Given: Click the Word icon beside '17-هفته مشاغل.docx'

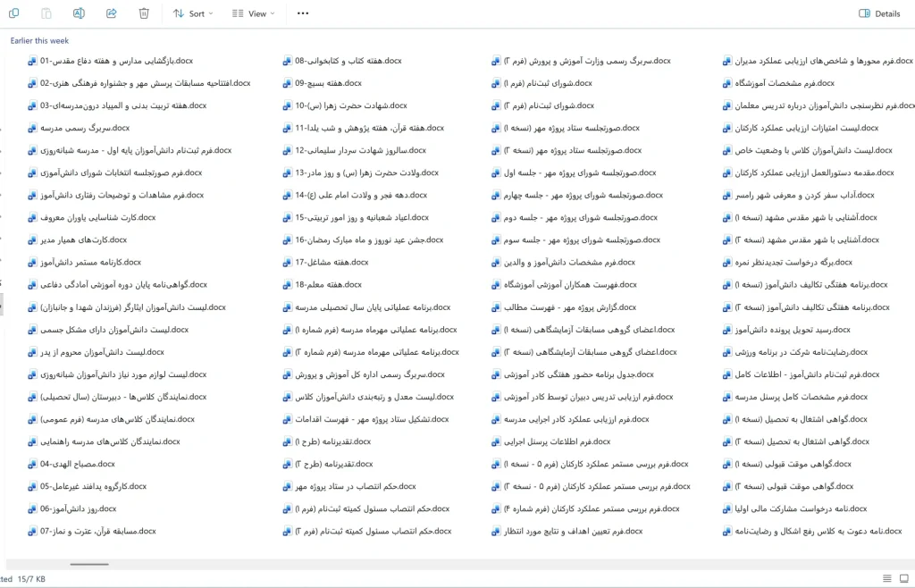Looking at the screenshot, I should tap(287, 263).
